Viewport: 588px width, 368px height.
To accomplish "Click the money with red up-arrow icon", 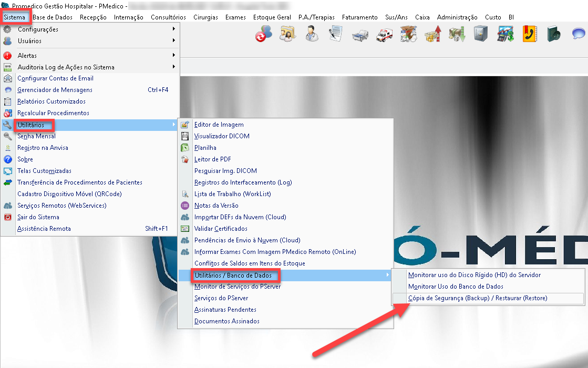I will [x=432, y=35].
